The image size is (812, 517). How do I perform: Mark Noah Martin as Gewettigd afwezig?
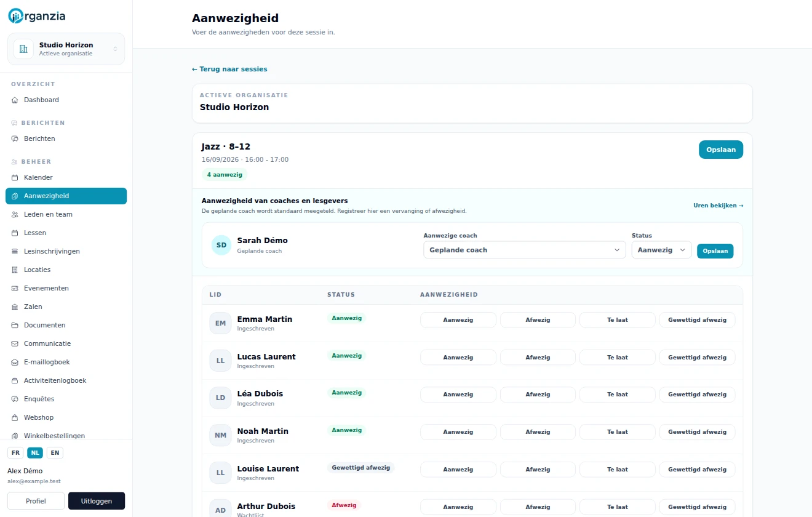click(x=698, y=432)
